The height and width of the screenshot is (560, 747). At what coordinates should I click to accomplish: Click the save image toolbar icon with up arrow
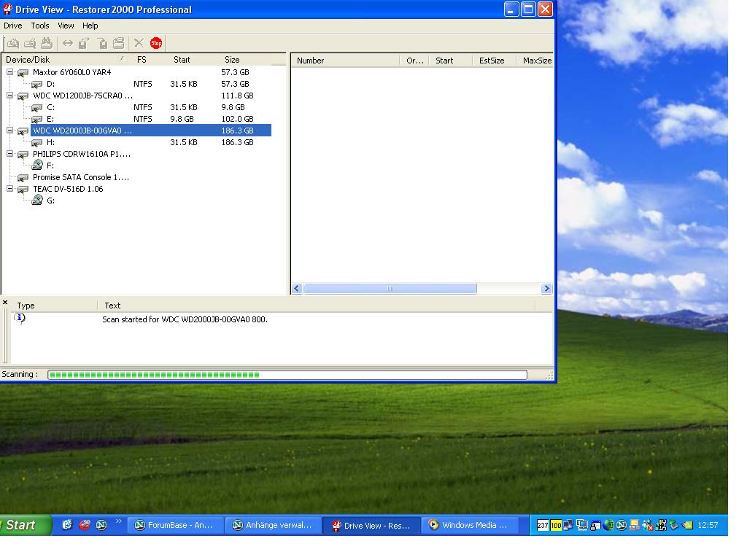coord(84,43)
